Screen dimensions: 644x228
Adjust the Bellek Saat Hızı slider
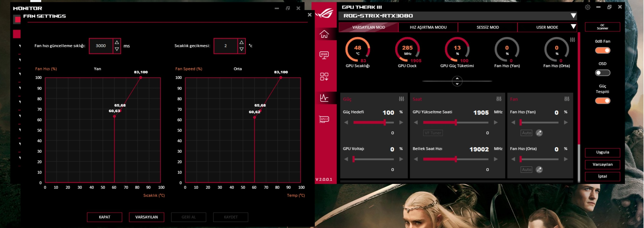[456, 159]
